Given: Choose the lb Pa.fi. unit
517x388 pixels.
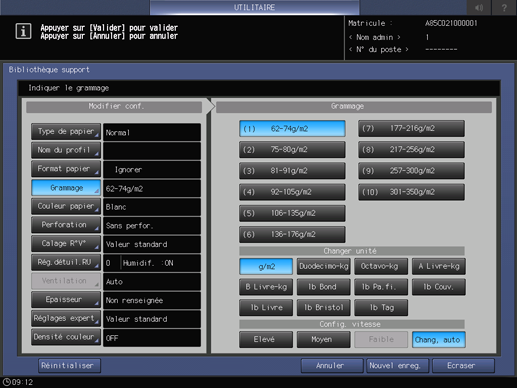Looking at the screenshot, I should point(381,287).
